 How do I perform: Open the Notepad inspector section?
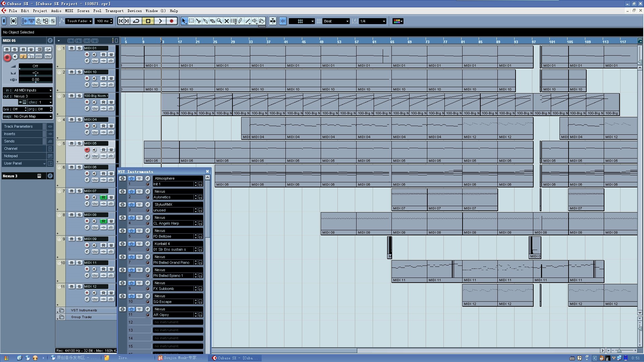tap(23, 156)
